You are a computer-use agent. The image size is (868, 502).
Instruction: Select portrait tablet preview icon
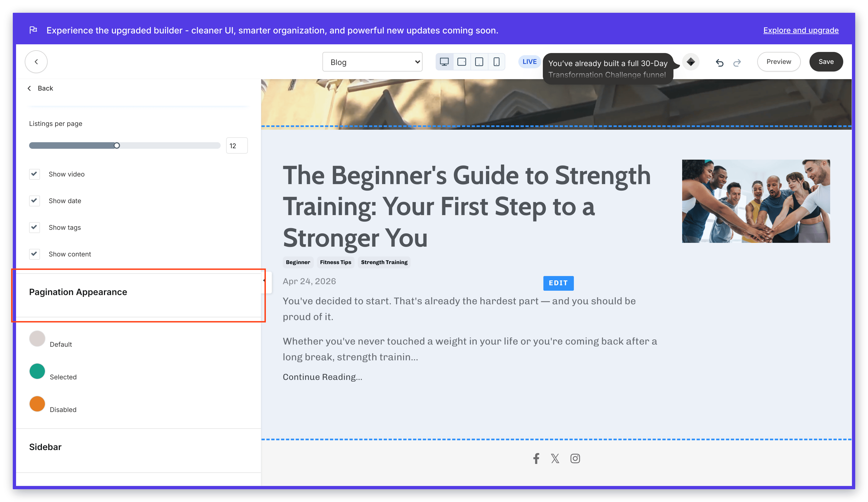click(x=479, y=62)
